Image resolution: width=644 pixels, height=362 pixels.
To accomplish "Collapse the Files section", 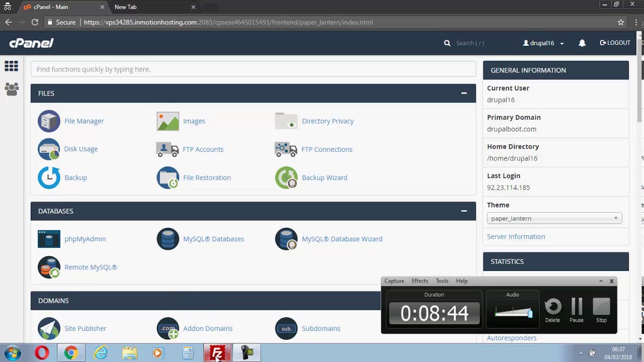I will pyautogui.click(x=464, y=93).
